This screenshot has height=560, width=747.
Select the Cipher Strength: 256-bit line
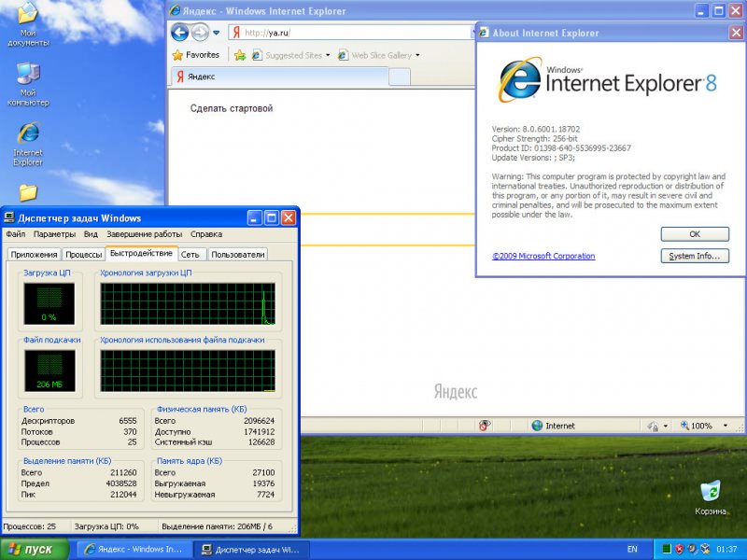point(534,138)
